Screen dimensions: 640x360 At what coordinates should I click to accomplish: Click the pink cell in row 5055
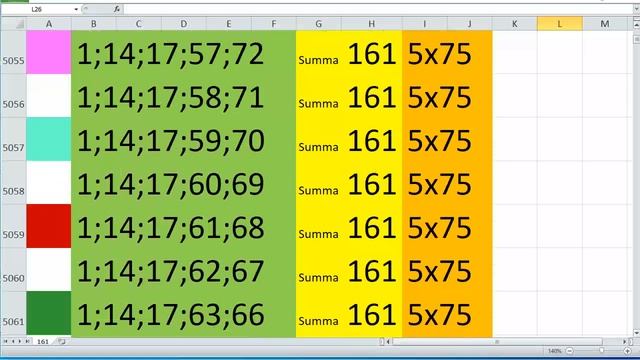pos(49,52)
